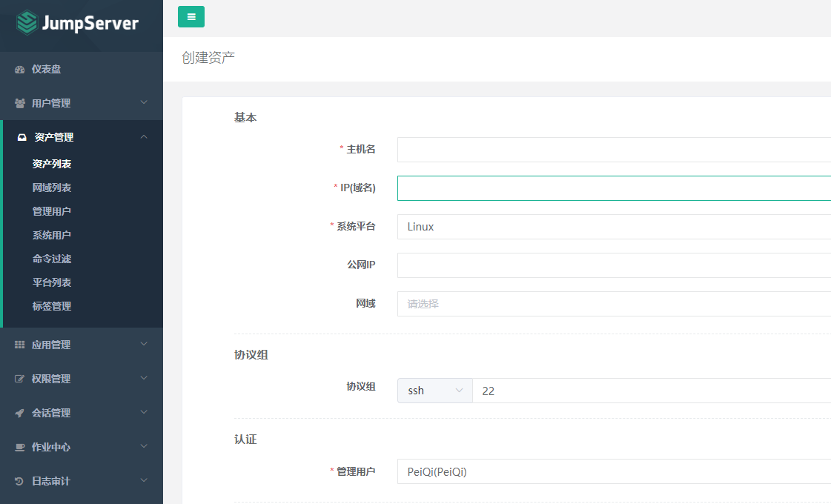
Task: Click the 作业中心 coffee icon
Action: tap(20, 448)
